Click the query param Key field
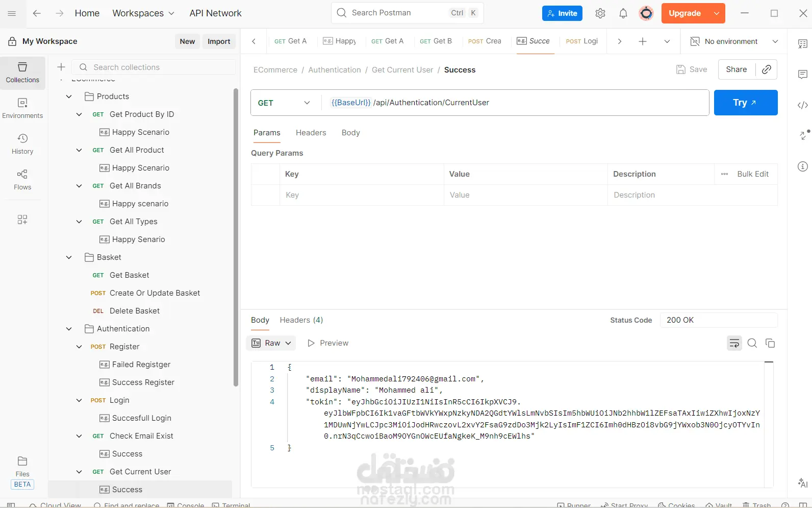Screen dimensions: 812x508 (362, 195)
